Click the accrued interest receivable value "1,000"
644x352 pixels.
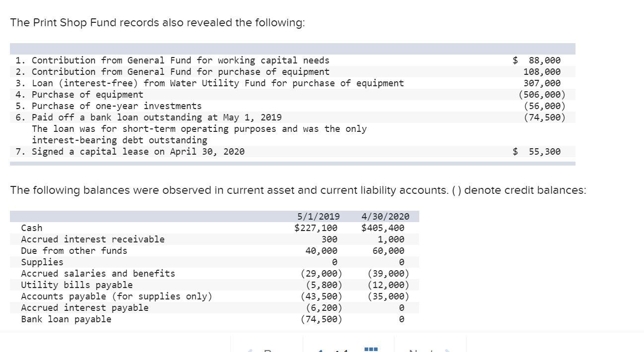click(x=391, y=239)
